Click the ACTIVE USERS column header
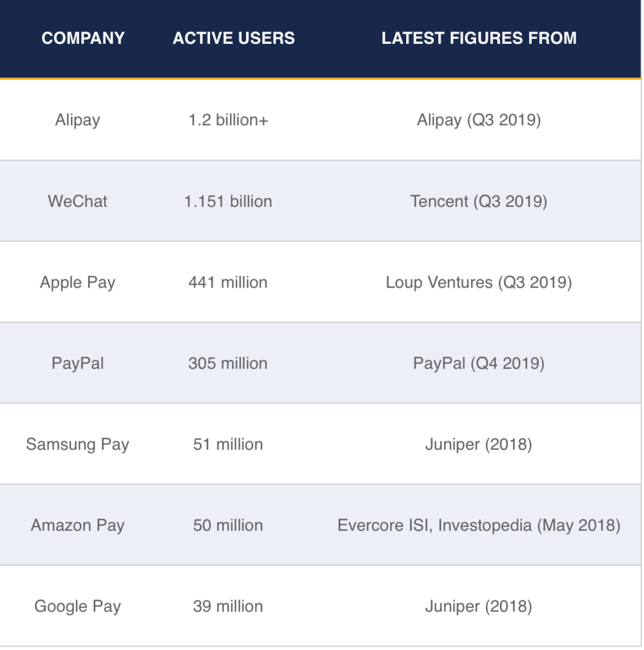This screenshot has height=650, width=644. (x=233, y=38)
